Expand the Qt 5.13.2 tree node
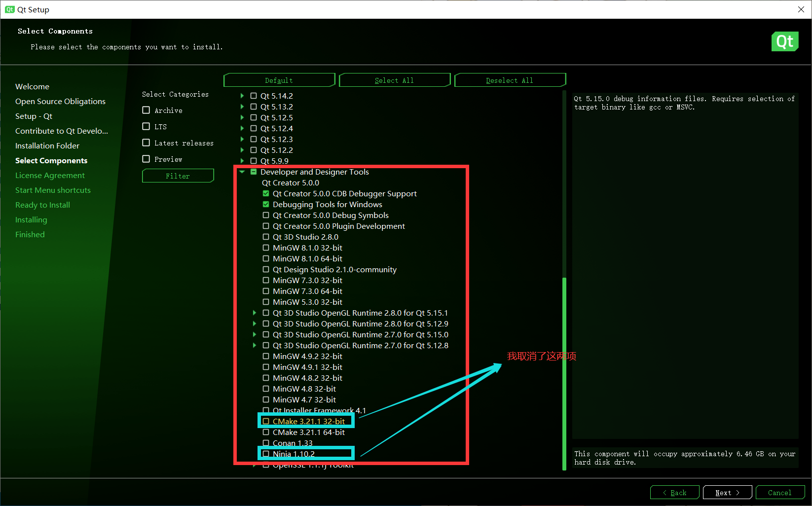812x506 pixels. click(242, 107)
